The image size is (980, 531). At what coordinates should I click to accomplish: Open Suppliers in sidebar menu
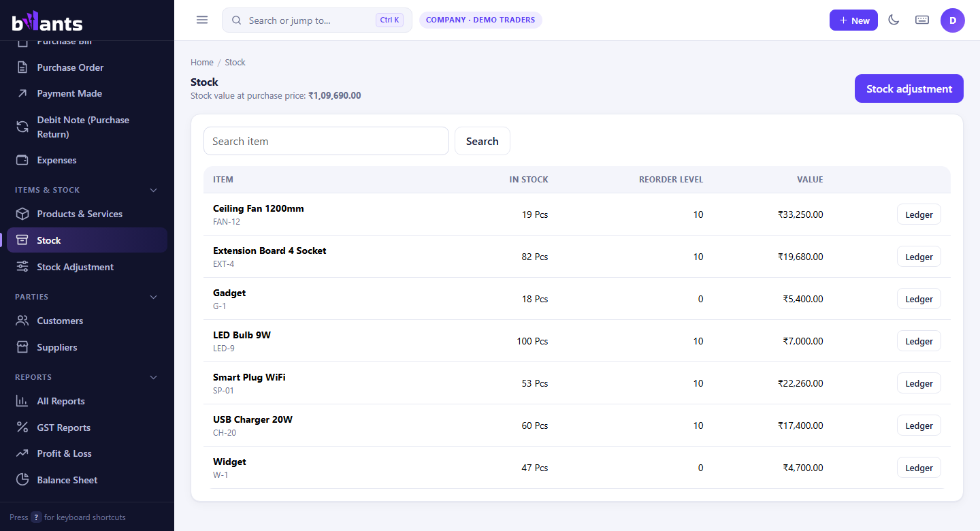point(87,347)
